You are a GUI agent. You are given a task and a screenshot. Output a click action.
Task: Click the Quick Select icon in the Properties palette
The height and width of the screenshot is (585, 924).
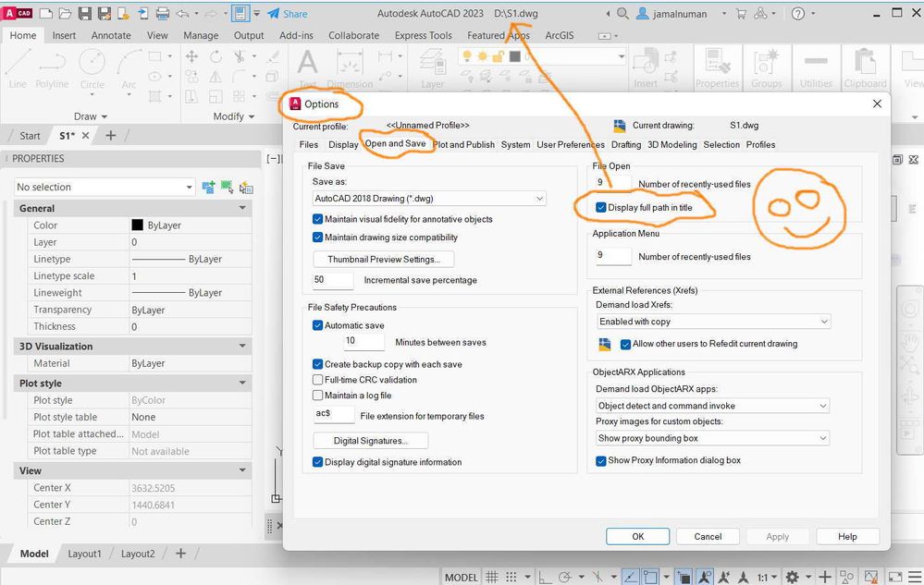[246, 188]
